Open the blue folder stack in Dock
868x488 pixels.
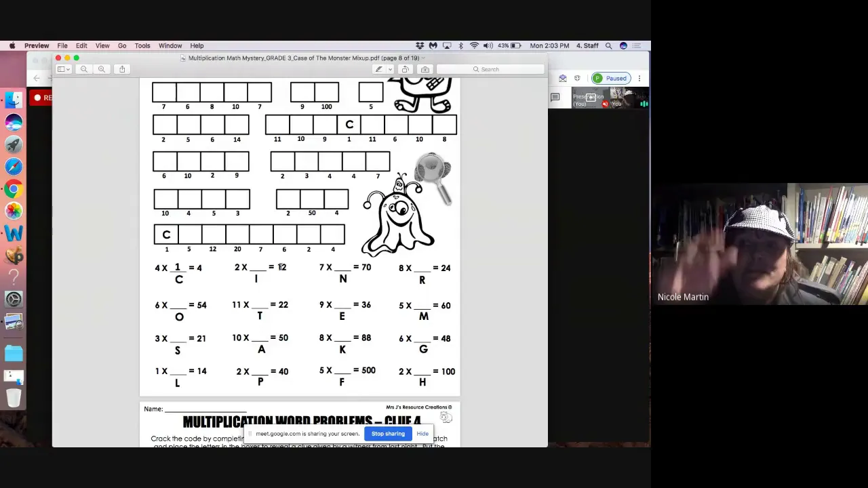(14, 353)
